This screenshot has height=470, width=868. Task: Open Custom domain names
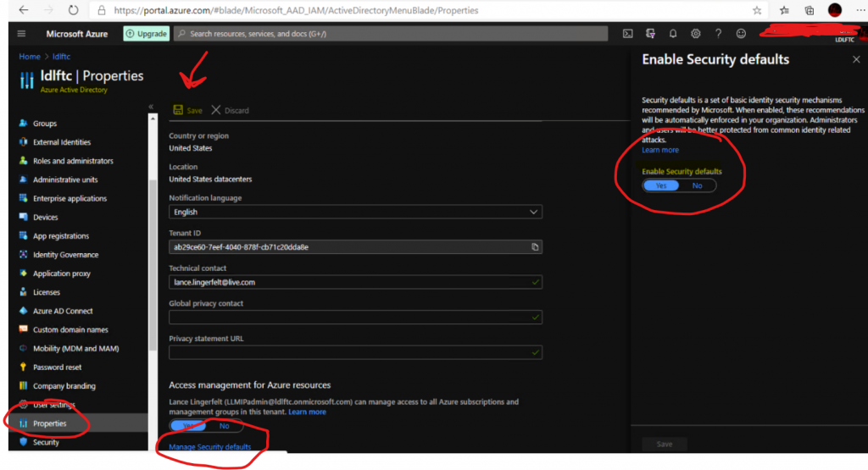(x=70, y=330)
